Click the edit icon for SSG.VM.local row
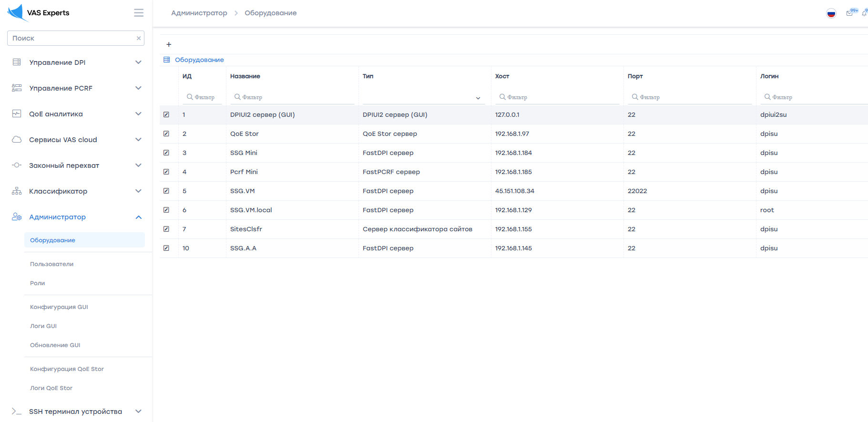 166,210
